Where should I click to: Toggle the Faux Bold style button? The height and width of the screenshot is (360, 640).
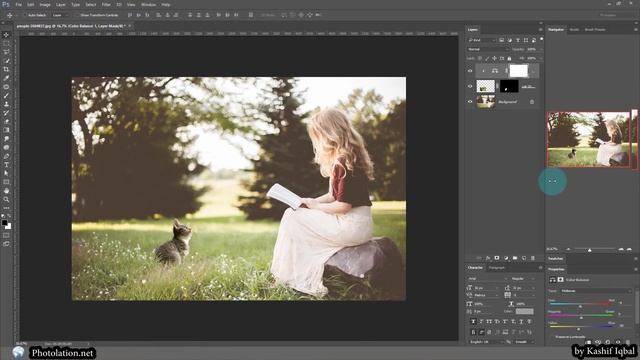pos(473,322)
